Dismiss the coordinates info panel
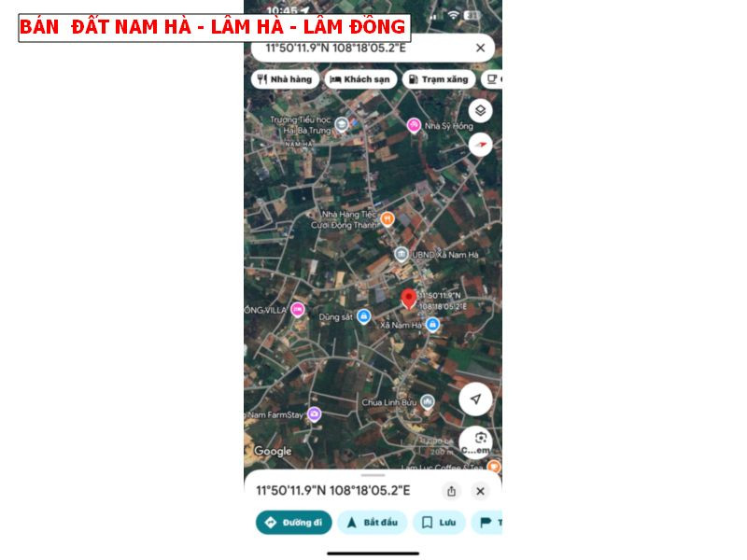This screenshot has width=747, height=560. [480, 491]
